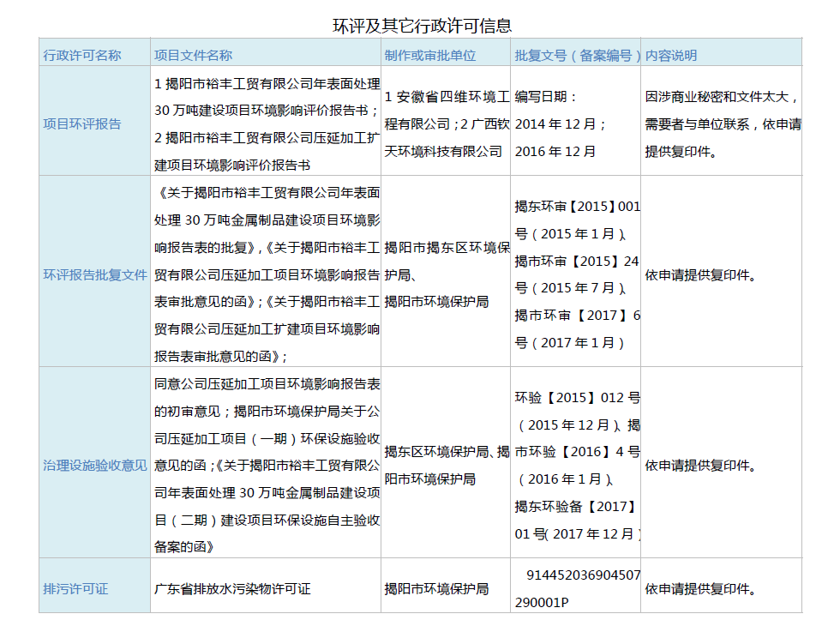Click the document number 揭市环审【2017】6
Screen dimensions: 840x632
578,316
